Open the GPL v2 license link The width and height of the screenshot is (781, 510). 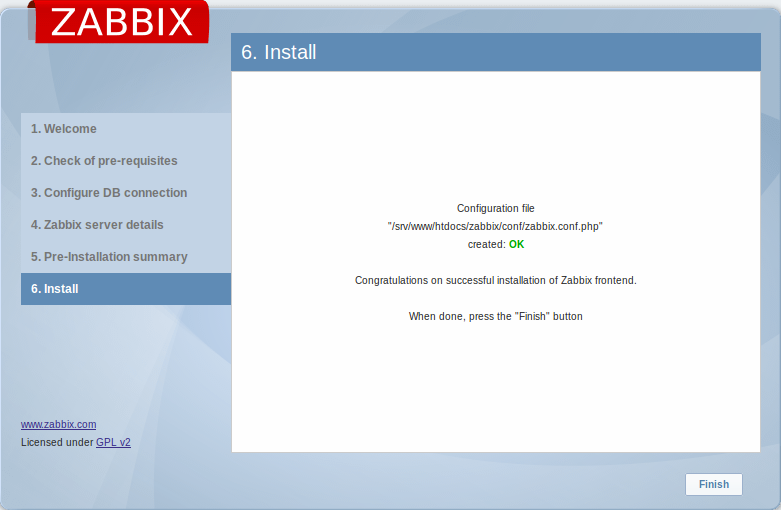tap(114, 442)
